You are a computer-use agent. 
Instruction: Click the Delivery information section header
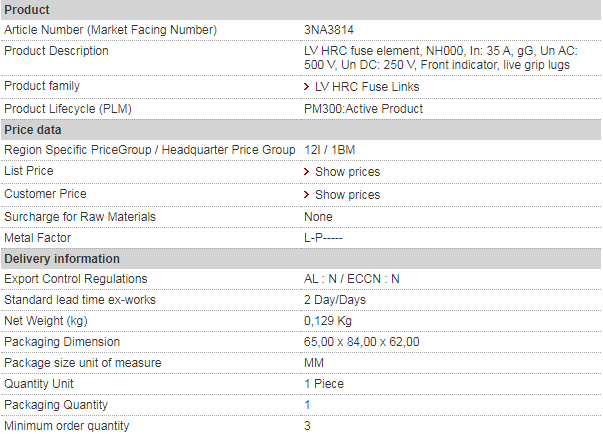pyautogui.click(x=301, y=259)
